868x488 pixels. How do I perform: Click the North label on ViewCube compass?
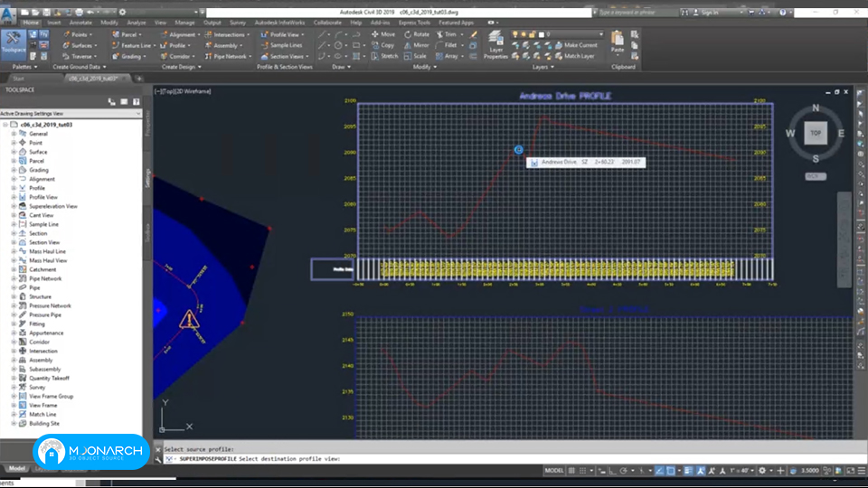tap(816, 108)
